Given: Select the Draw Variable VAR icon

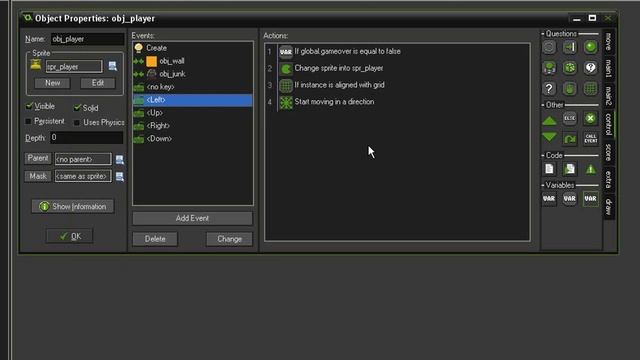Looking at the screenshot, I should pyautogui.click(x=590, y=199).
